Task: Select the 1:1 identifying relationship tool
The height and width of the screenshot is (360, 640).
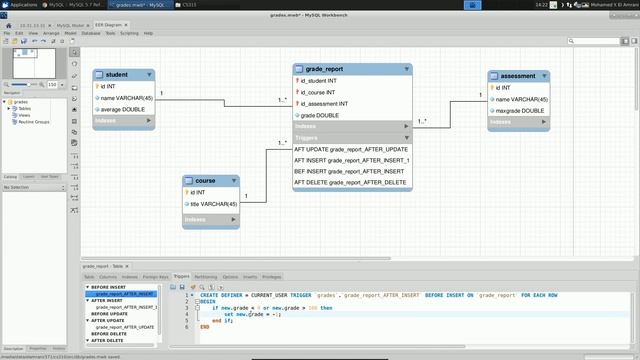Action: (x=75, y=177)
